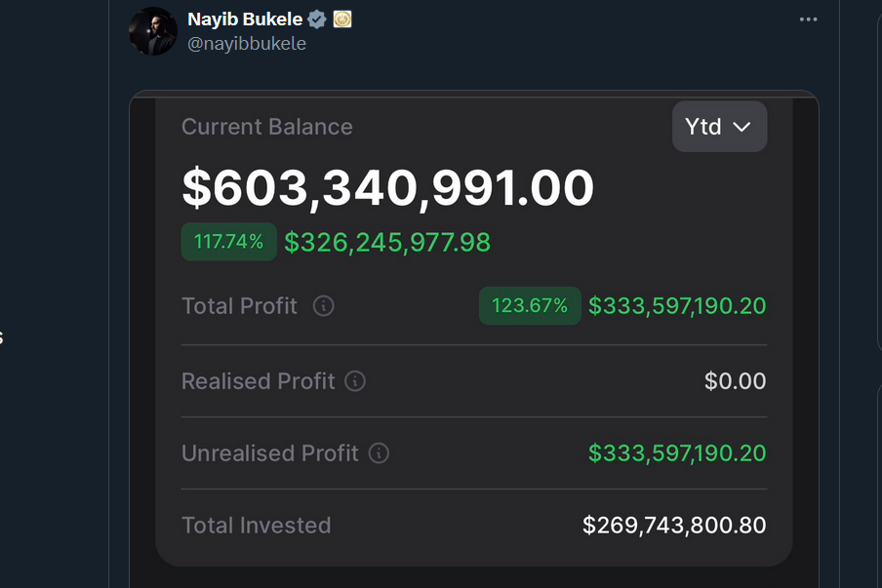This screenshot has height=588, width=882.
Task: Click the 123.67% total profit badge
Action: click(x=530, y=306)
